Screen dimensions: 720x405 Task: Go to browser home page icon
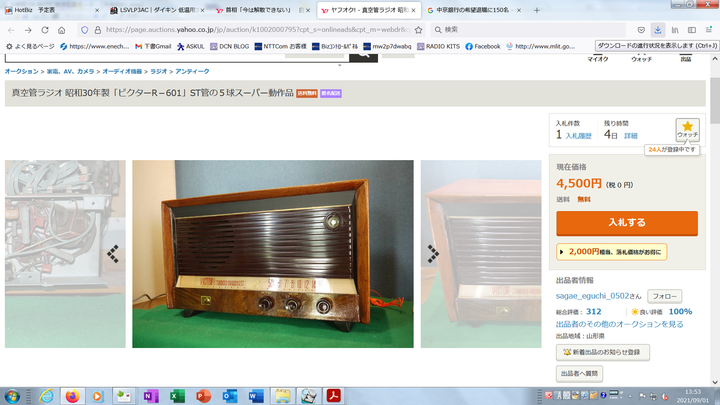point(62,30)
